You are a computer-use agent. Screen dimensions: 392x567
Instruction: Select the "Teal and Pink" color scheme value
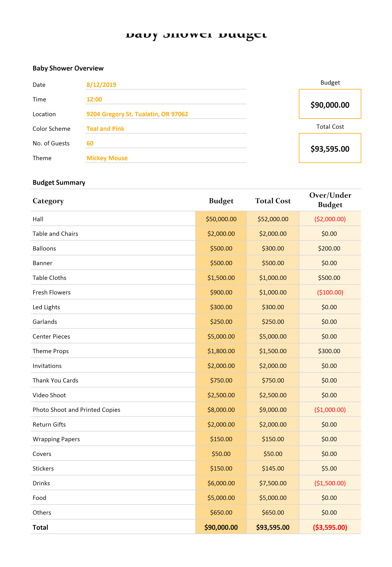pos(105,129)
